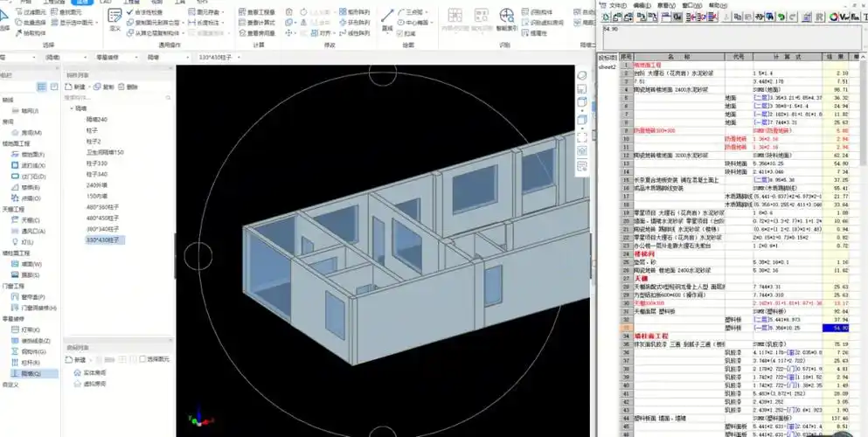Image resolution: width=868 pixels, height=437 pixels.
Task: Open 文件(F) menu in the spreadsheet window
Action: click(618, 5)
